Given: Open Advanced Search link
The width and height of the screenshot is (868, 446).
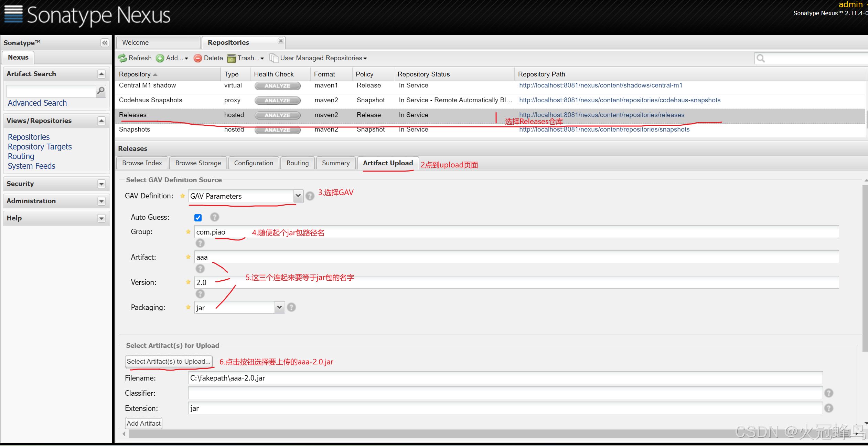Looking at the screenshot, I should point(37,103).
